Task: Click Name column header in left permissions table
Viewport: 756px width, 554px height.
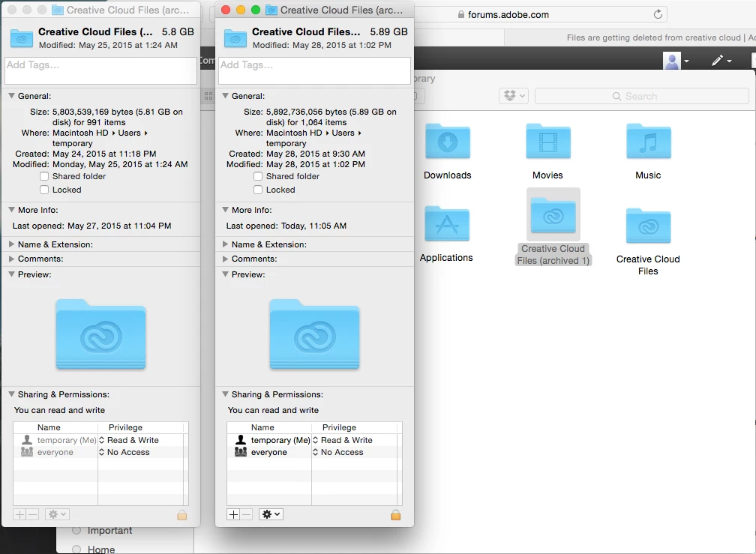Action: coord(49,427)
